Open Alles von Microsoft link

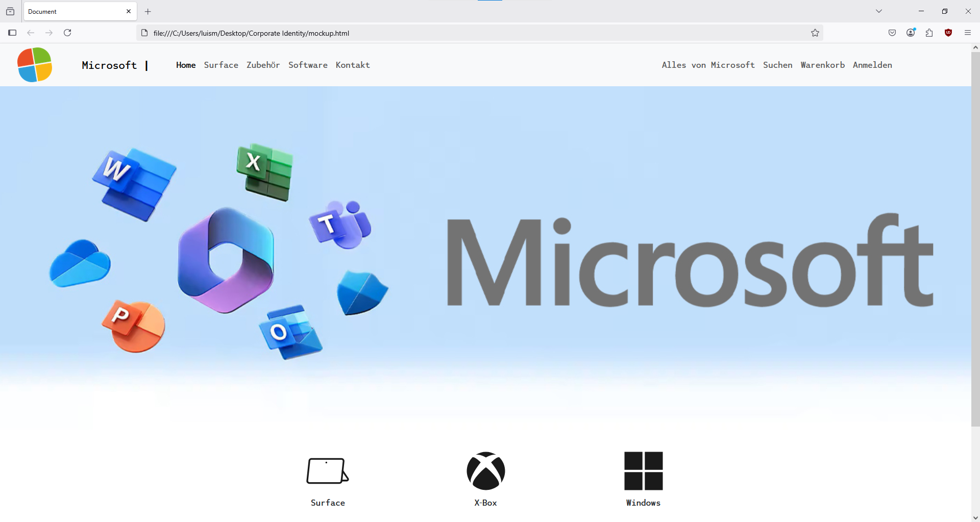click(708, 65)
